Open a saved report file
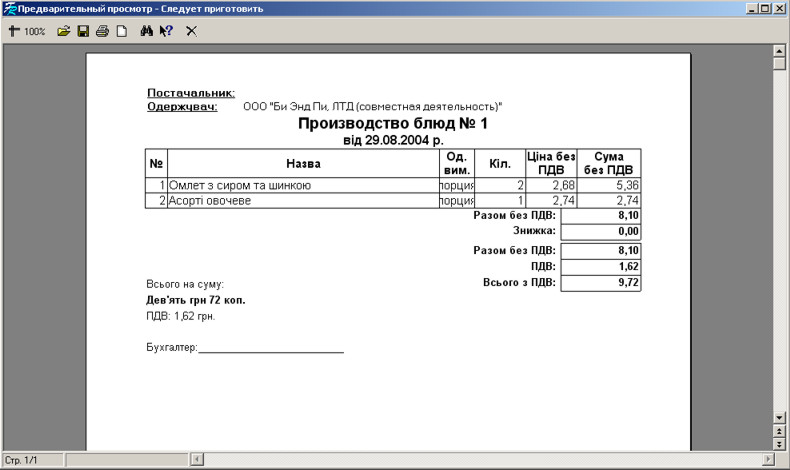 [x=64, y=31]
